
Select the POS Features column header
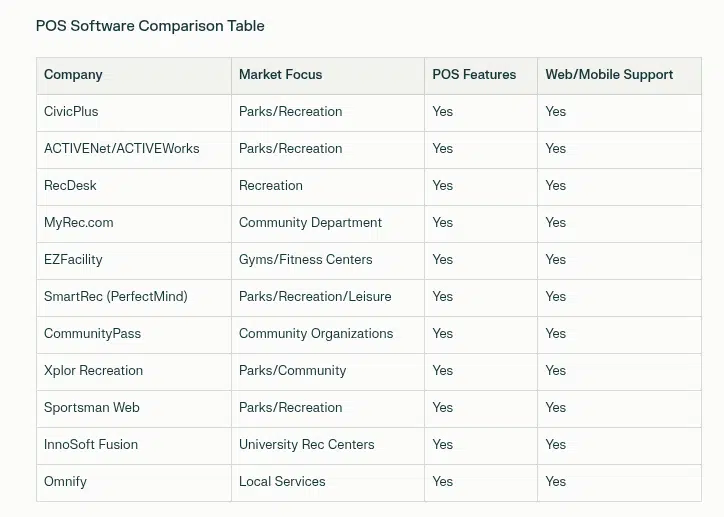click(x=474, y=75)
